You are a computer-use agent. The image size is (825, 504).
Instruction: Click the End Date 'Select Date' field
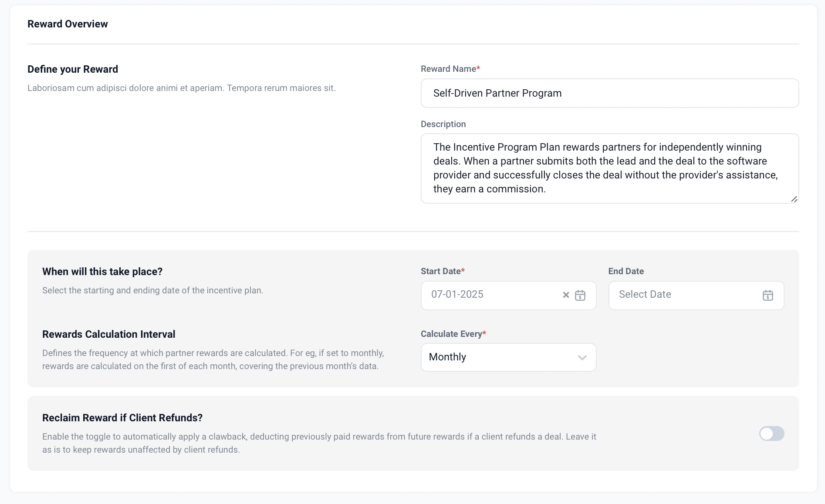[684, 295]
